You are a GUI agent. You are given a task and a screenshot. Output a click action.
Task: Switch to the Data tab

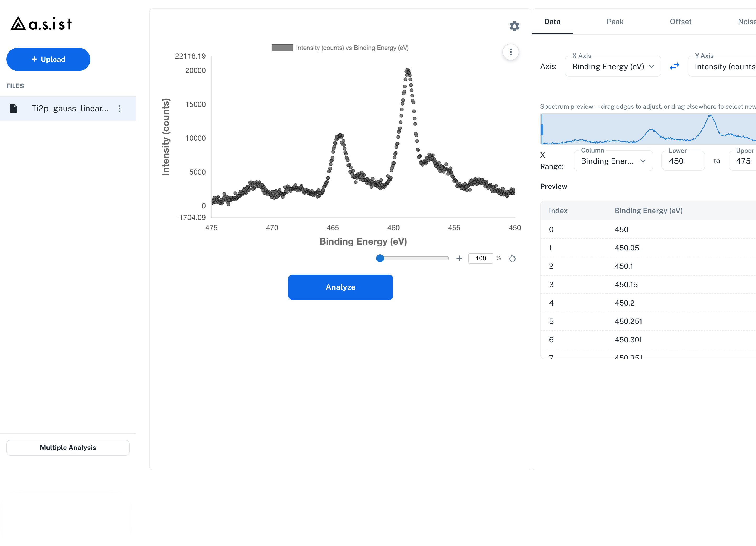[552, 22]
